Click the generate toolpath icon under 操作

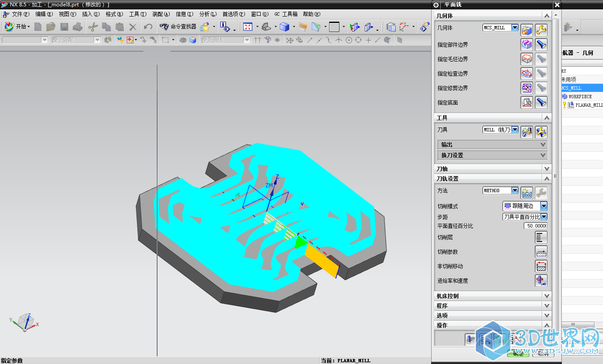(471, 339)
